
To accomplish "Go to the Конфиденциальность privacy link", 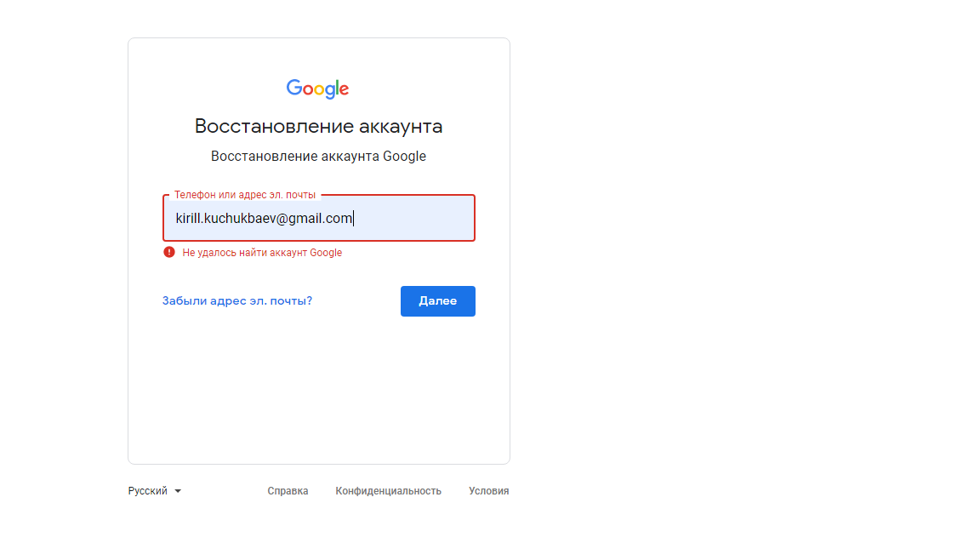I will tap(388, 491).
